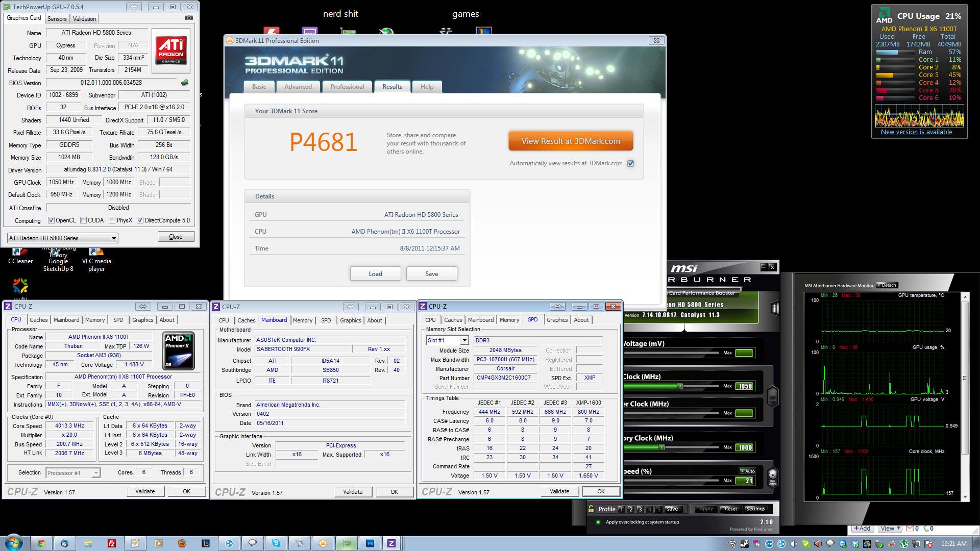This screenshot has height=551, width=980.
Task: Click the Dropbox tray icon
Action: pos(855,544)
